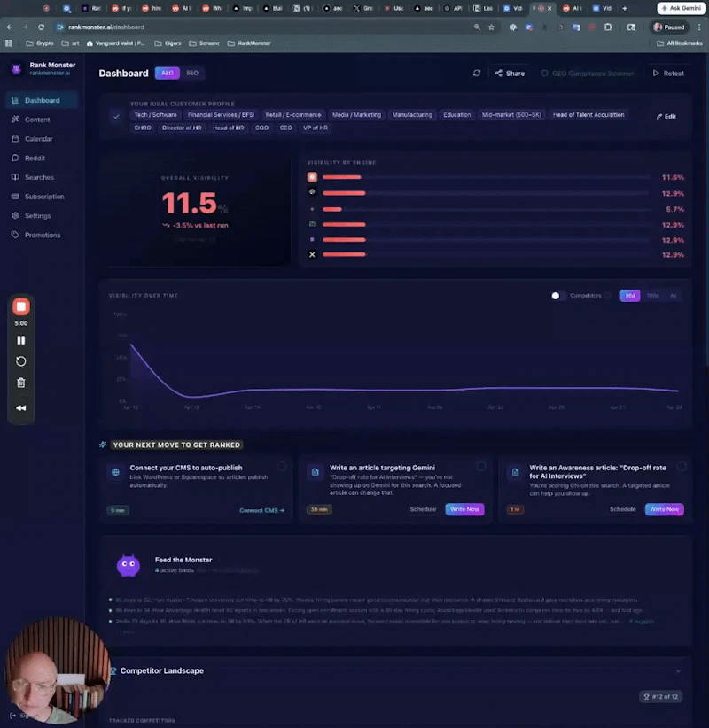
Task: Bookmark this page with the star icon
Action: (491, 27)
